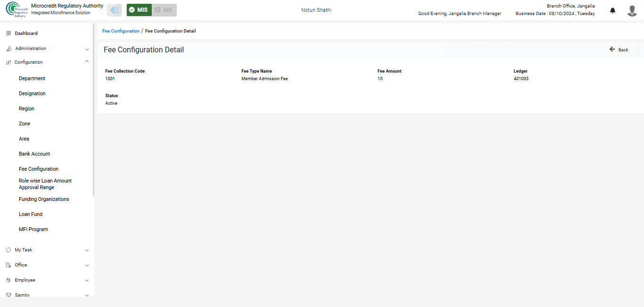This screenshot has height=307, width=644.
Task: Switch to AIS mode
Action: (164, 10)
